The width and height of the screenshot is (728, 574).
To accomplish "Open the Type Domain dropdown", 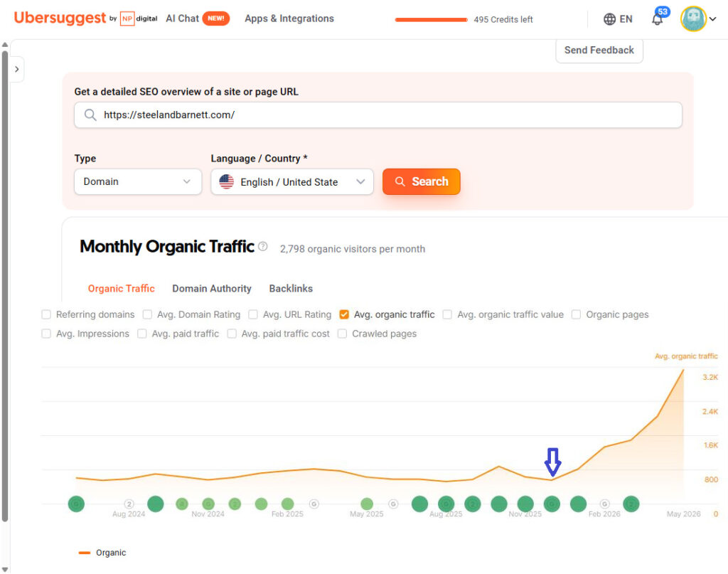I will pos(138,181).
